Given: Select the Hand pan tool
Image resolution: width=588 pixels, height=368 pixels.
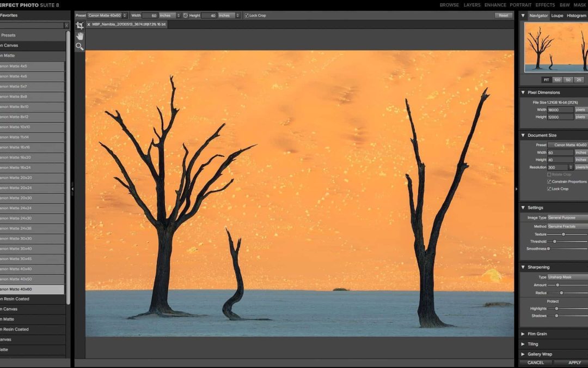Looking at the screenshot, I should point(79,36).
